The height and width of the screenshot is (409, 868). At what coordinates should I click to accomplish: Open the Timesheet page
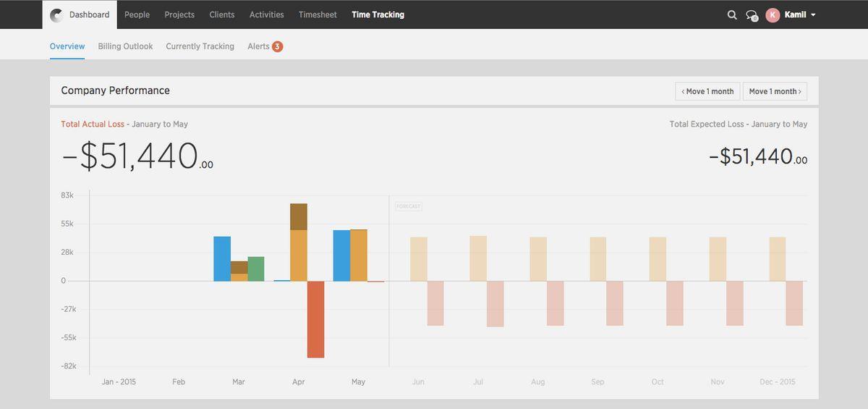point(318,14)
